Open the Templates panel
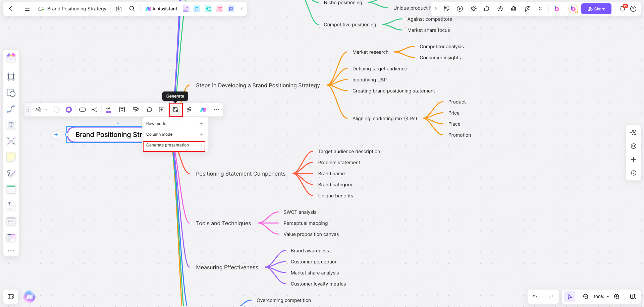Viewport: 644px width, 307px height. tap(11, 57)
